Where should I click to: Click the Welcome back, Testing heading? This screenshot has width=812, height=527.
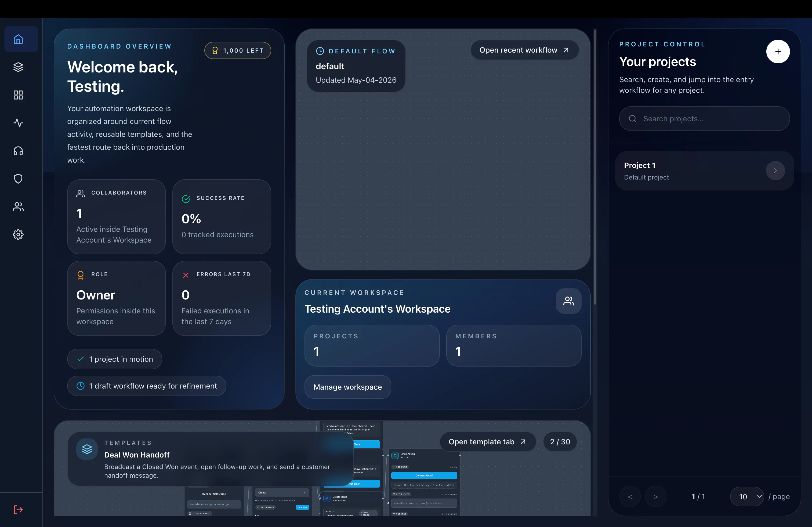click(122, 77)
